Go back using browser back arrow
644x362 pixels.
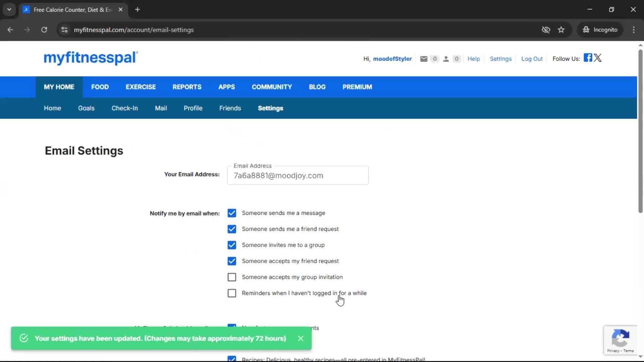click(10, 30)
